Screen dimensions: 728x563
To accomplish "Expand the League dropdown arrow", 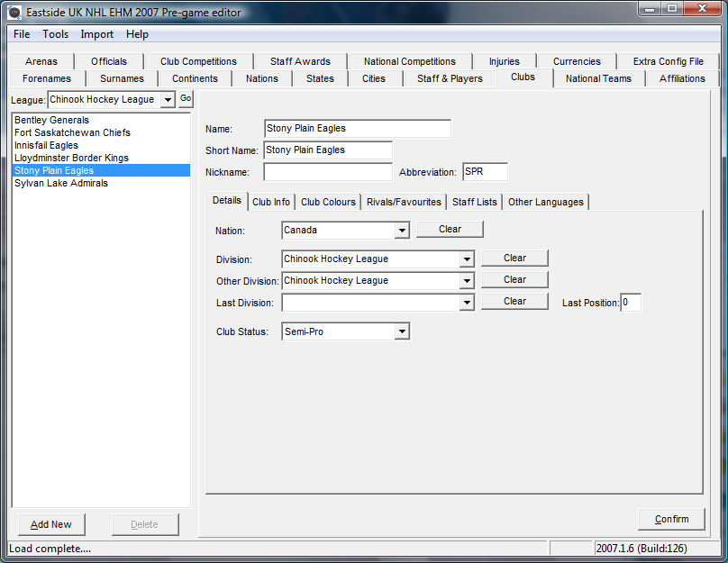I will 168,99.
